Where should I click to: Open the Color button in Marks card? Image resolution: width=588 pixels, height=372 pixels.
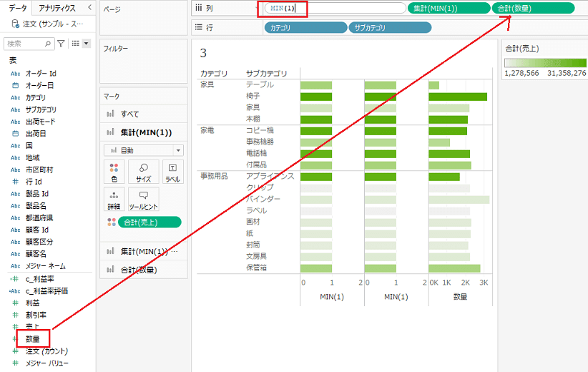tap(114, 172)
